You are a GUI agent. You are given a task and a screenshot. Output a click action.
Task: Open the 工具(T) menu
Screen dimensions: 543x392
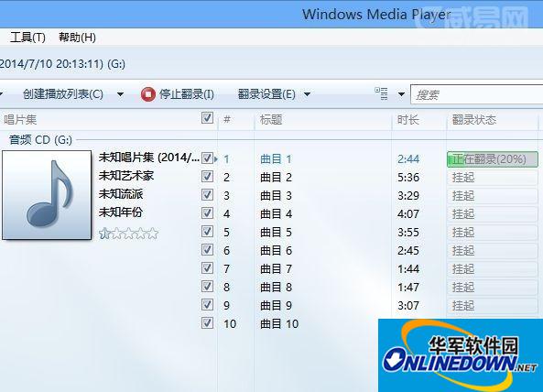tap(27, 37)
